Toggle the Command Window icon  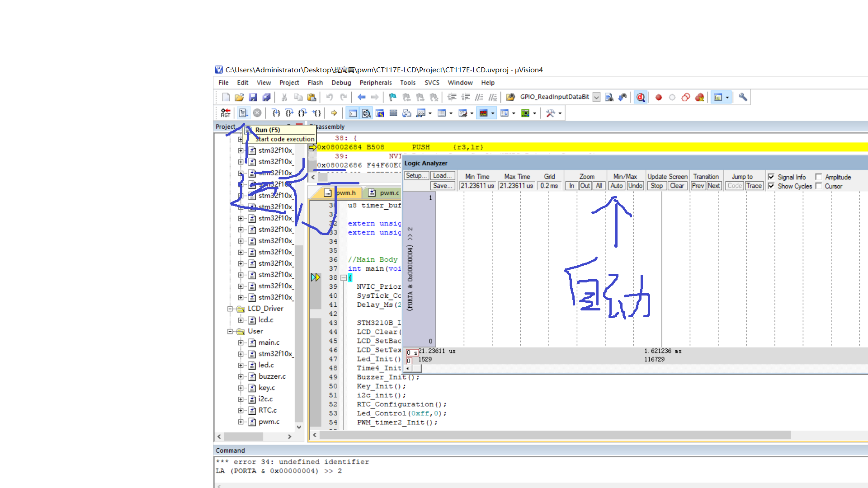353,113
